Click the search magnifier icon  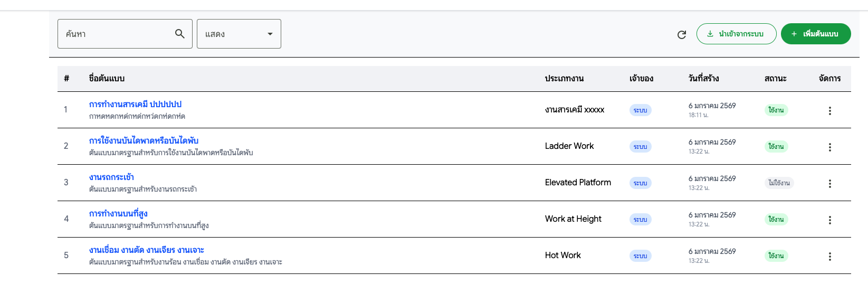pyautogui.click(x=180, y=34)
